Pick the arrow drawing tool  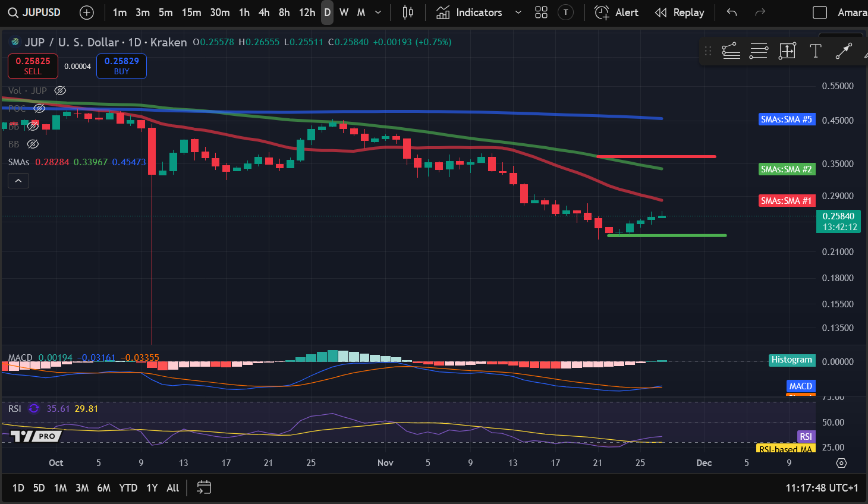(x=844, y=51)
